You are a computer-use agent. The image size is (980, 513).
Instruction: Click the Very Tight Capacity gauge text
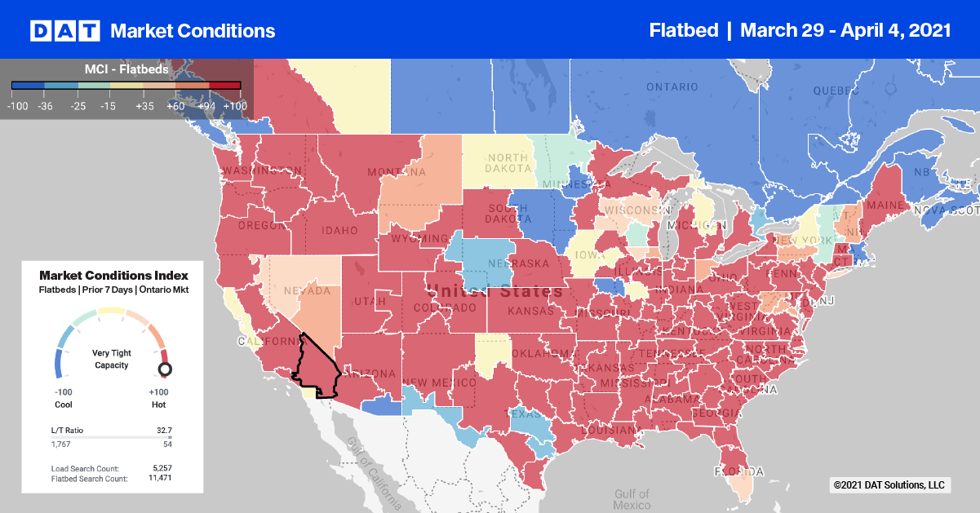pos(112,359)
